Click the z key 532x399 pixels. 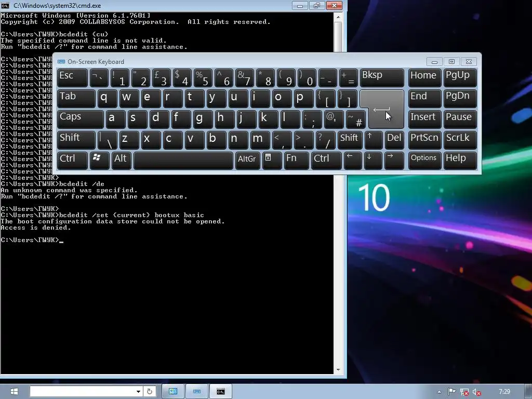(x=129, y=140)
